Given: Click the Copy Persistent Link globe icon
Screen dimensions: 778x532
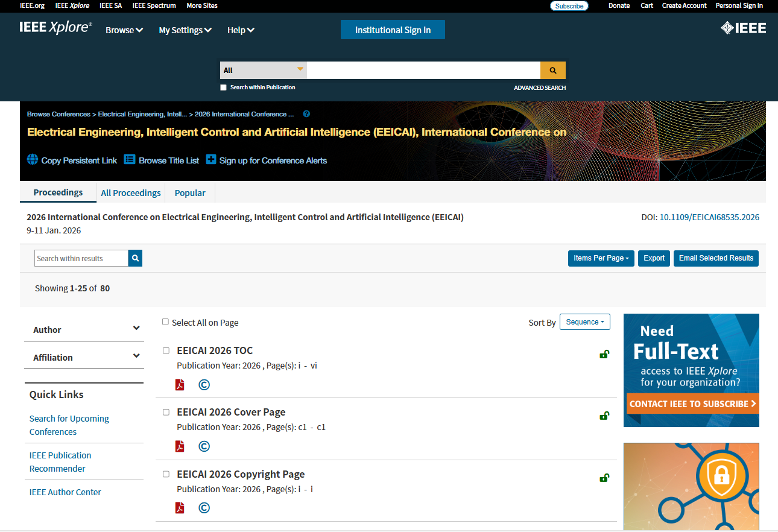Looking at the screenshot, I should pyautogui.click(x=33, y=160).
